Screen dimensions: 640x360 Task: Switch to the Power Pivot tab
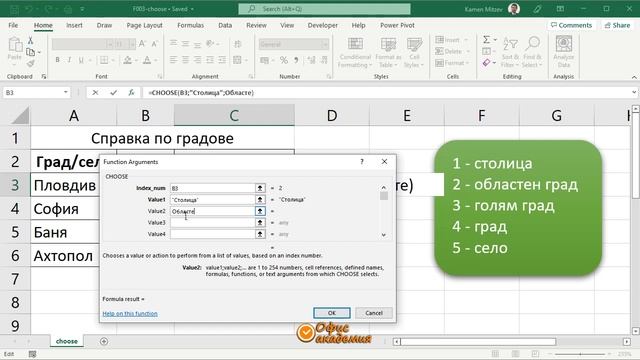397,25
